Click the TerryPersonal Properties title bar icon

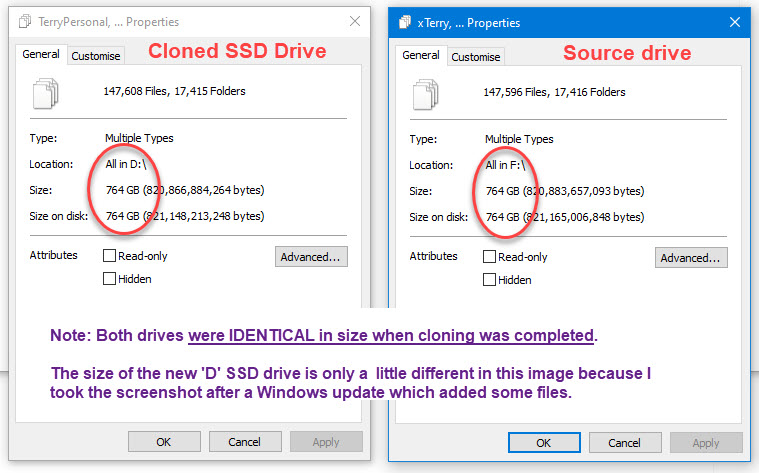point(25,22)
